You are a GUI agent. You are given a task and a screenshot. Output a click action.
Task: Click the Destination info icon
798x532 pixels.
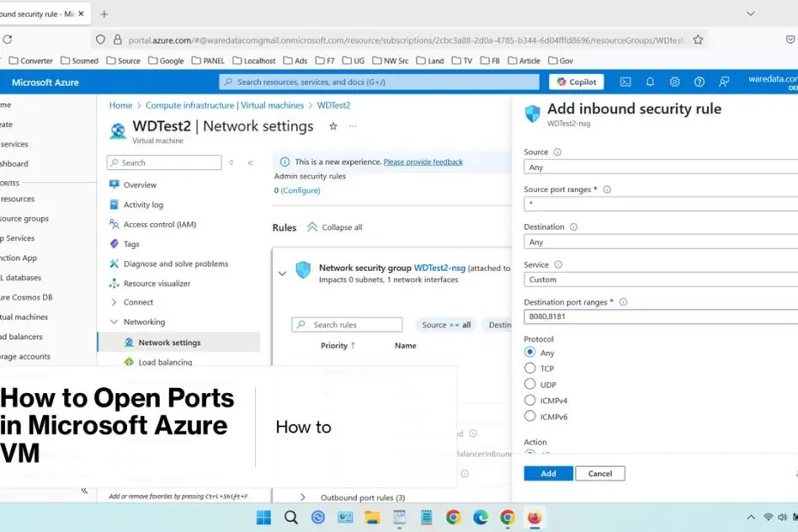(x=573, y=227)
